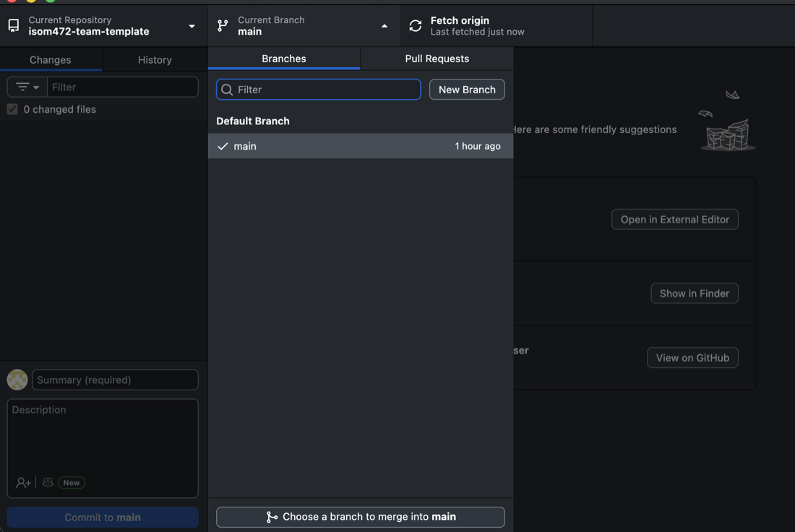Click the Default Branch heading
This screenshot has height=532, width=795.
[253, 121]
